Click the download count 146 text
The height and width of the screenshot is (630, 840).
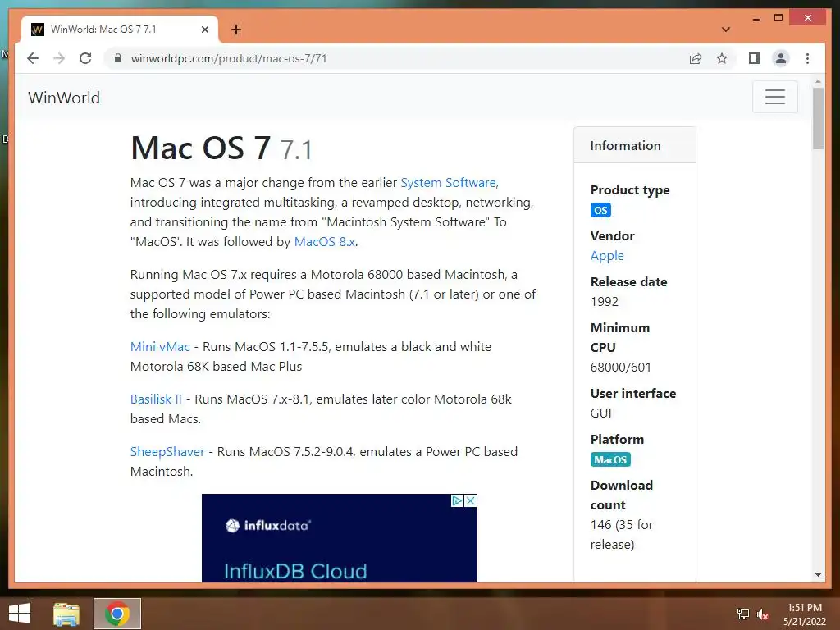[x=622, y=535]
